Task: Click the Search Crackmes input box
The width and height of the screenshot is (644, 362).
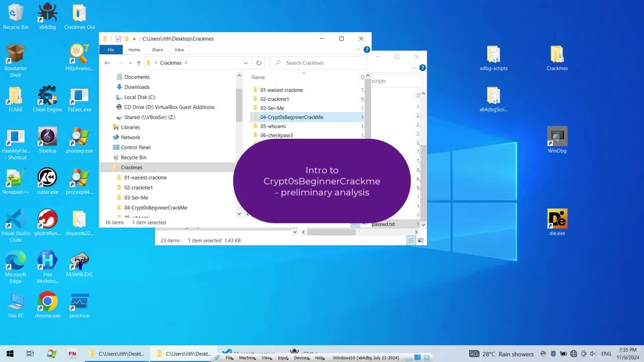Action: tap(319, 63)
